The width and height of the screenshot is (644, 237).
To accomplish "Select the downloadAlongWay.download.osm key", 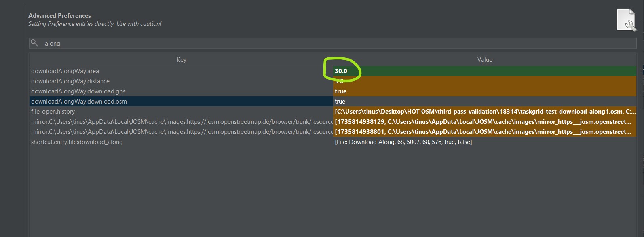I will [x=181, y=102].
